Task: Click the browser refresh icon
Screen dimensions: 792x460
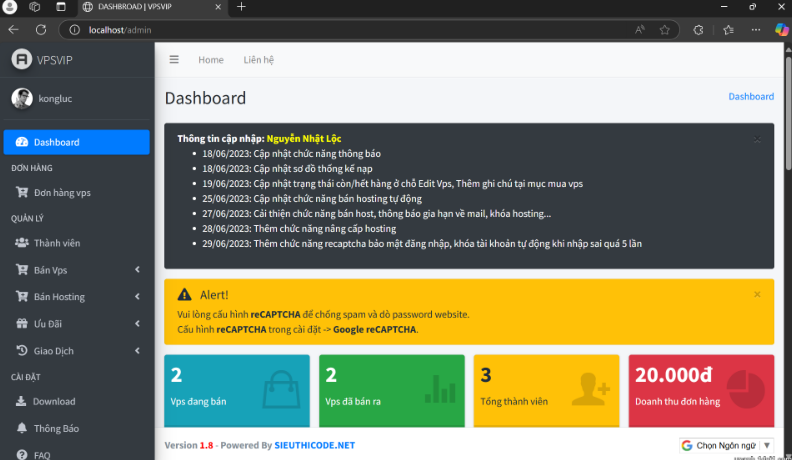Action: 41,30
